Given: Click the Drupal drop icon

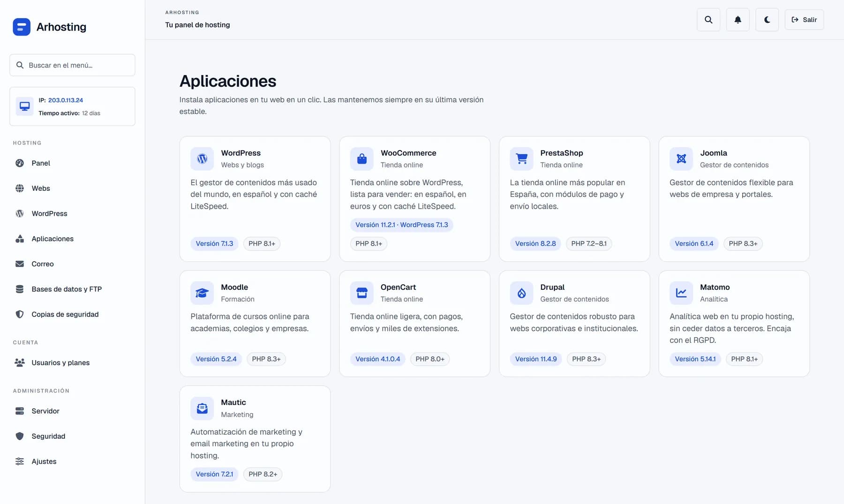Looking at the screenshot, I should click(521, 293).
